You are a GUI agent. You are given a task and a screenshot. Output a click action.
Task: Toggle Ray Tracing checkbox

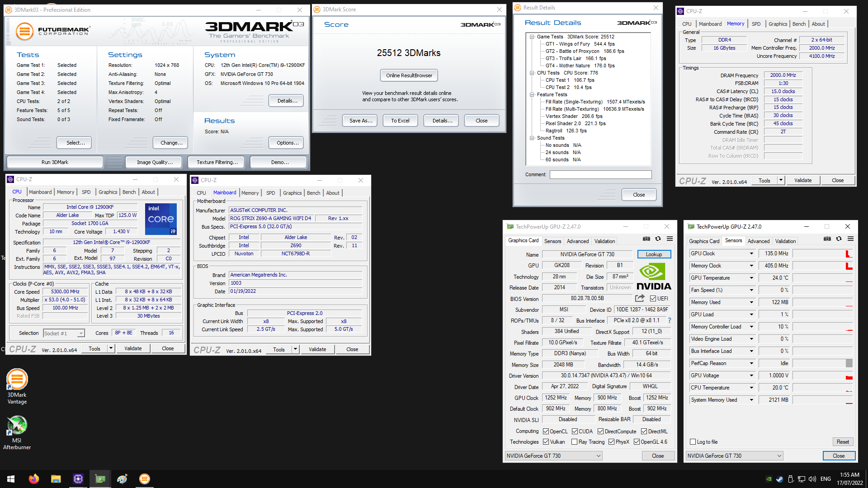click(x=575, y=442)
